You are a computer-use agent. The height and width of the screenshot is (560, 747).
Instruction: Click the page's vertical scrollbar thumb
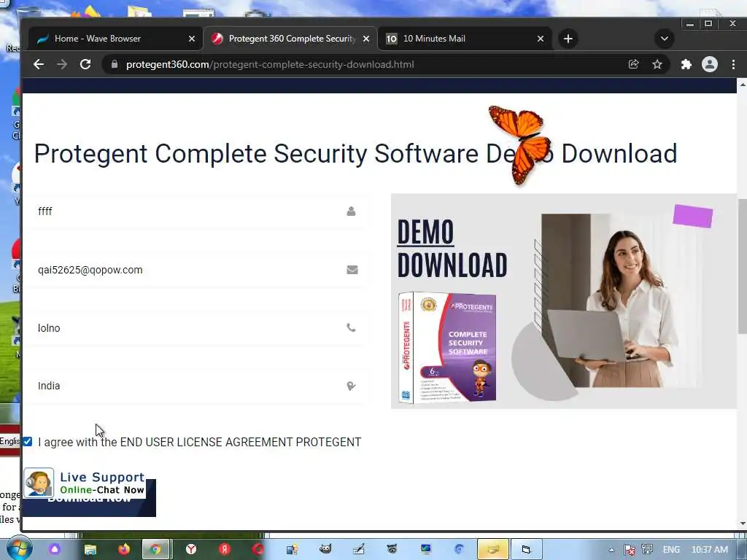tap(742, 267)
